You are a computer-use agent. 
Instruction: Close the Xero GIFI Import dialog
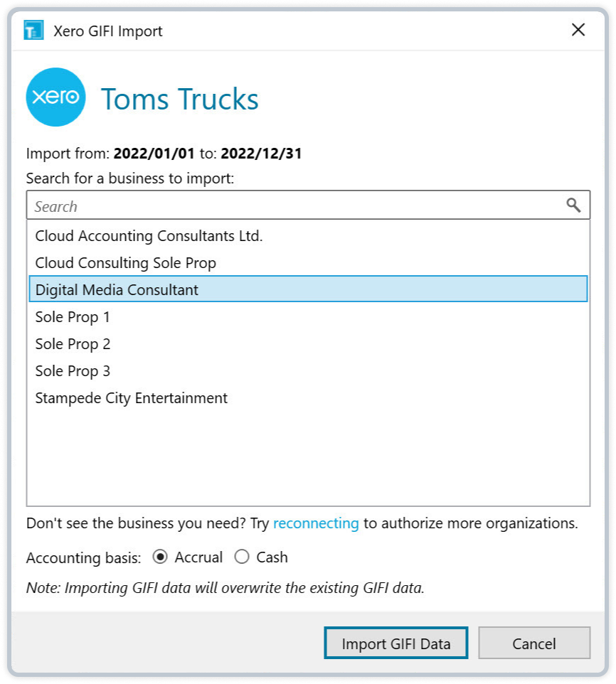[578, 30]
